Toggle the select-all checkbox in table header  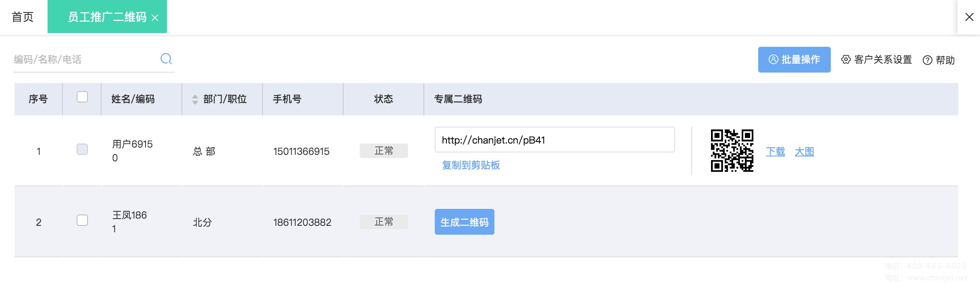tap(82, 97)
